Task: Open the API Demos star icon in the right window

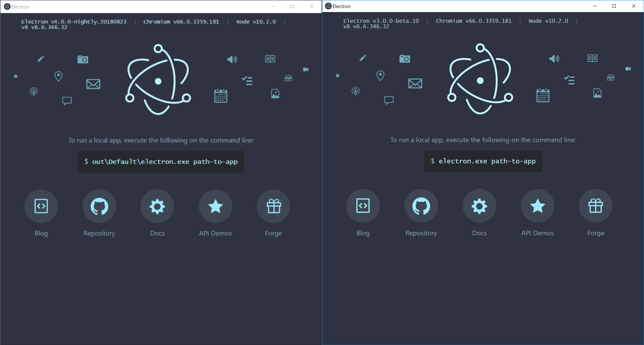Action: tap(538, 206)
